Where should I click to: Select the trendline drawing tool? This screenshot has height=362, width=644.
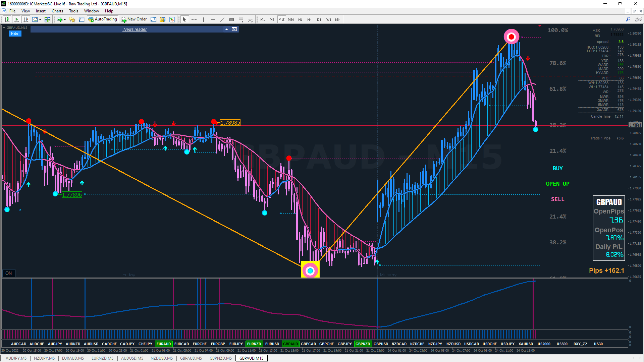point(222,19)
